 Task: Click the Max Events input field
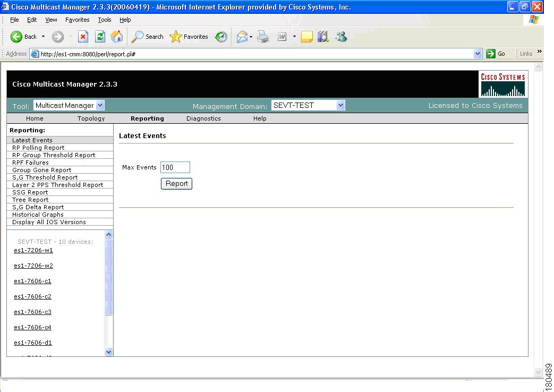pyautogui.click(x=175, y=167)
